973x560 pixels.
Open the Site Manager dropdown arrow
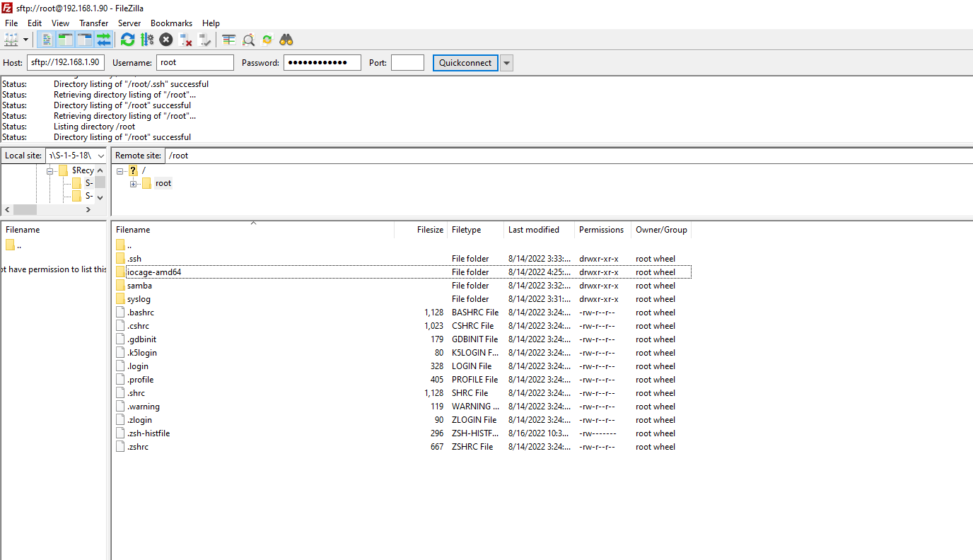click(x=26, y=40)
